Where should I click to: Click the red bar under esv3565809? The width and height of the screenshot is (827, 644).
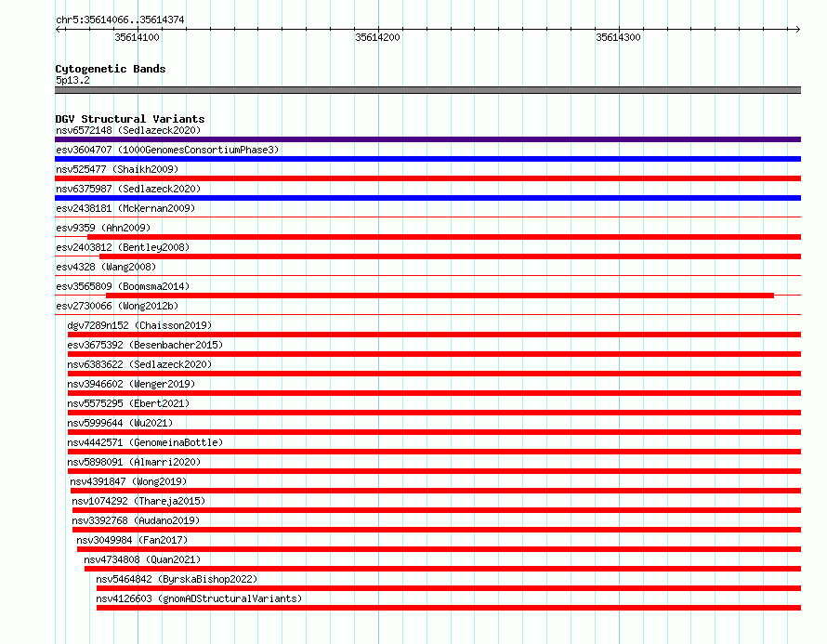440,296
